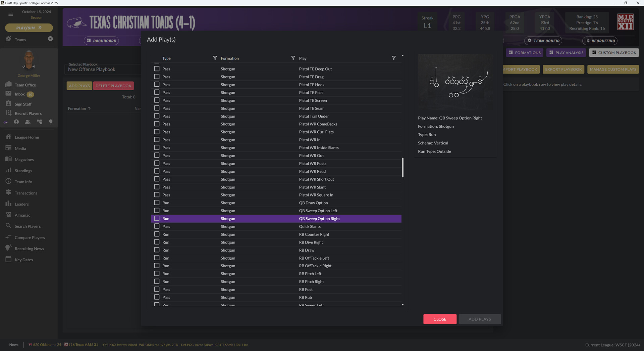Open Sign Staff screen

point(22,104)
